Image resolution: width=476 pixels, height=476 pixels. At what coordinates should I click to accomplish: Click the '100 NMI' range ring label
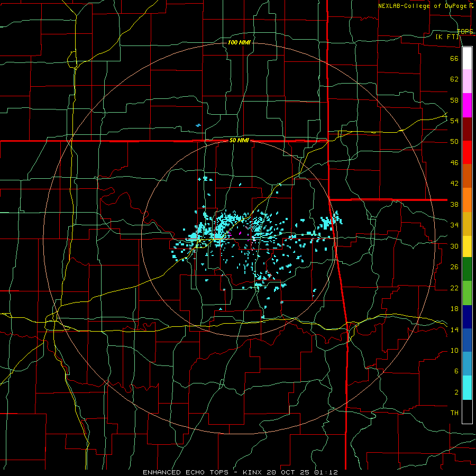(x=239, y=42)
